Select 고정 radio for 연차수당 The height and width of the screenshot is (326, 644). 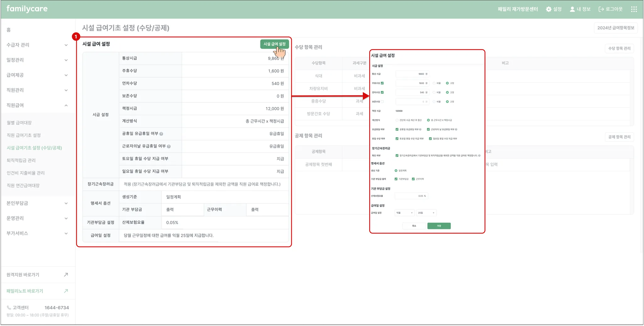(x=447, y=92)
